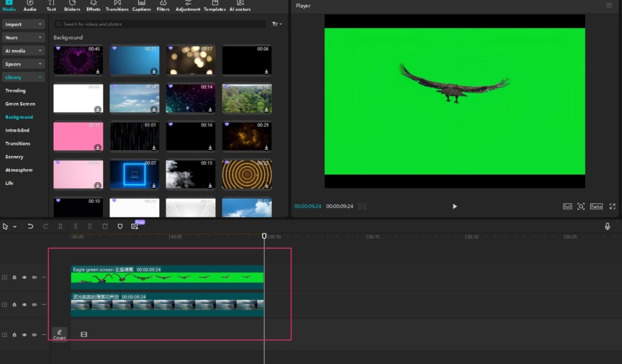Download the heart particles 00:45 background
This screenshot has width=622, height=364.
pos(98,71)
